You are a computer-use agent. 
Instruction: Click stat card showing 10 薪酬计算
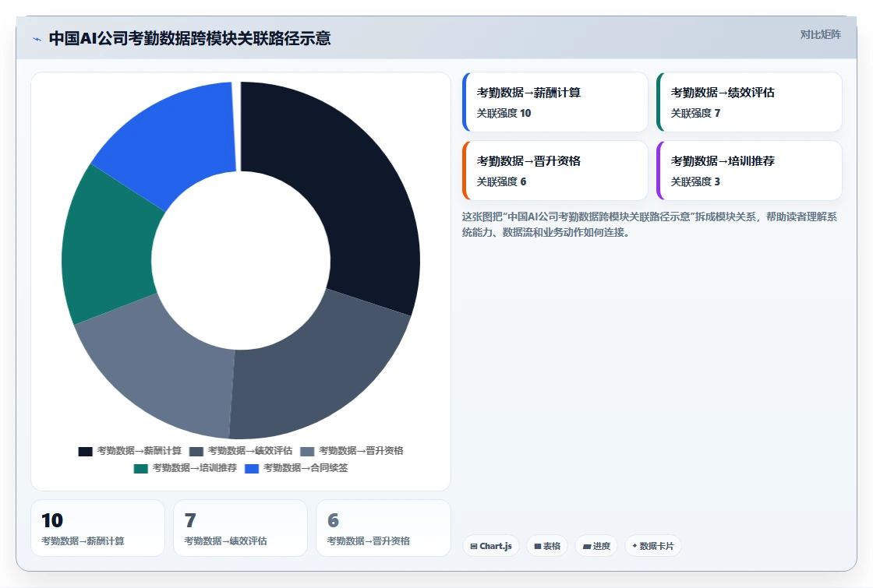(98, 528)
